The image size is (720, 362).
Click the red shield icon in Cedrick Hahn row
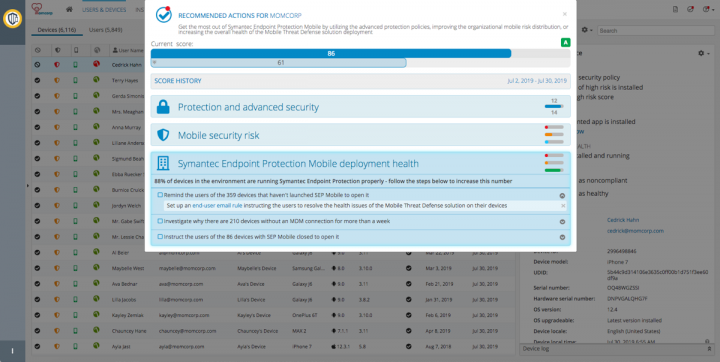click(x=57, y=65)
